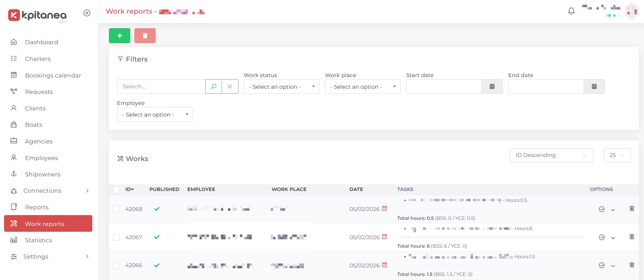
Task: Tick the checkbox for work 42068
Action: coord(116,209)
